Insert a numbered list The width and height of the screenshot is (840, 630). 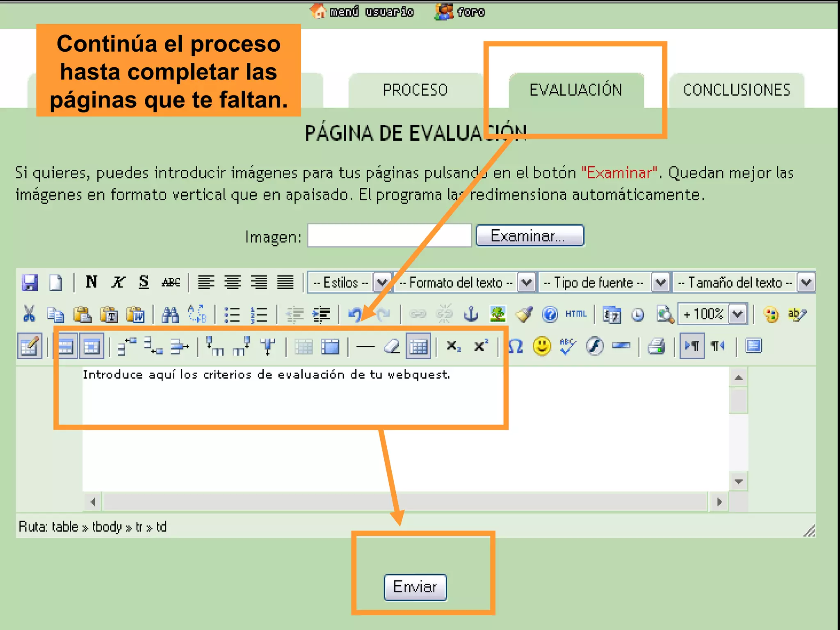259,315
